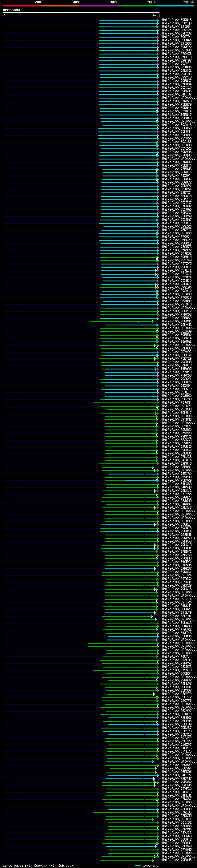Click the green ~80% identity legend segment

click(137, 6)
